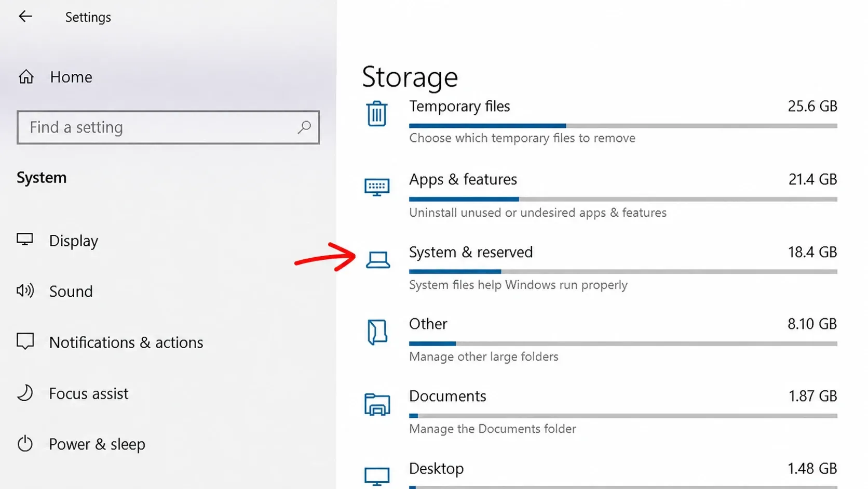Click the Storage page heading
This screenshot has width=868, height=489.
point(410,77)
